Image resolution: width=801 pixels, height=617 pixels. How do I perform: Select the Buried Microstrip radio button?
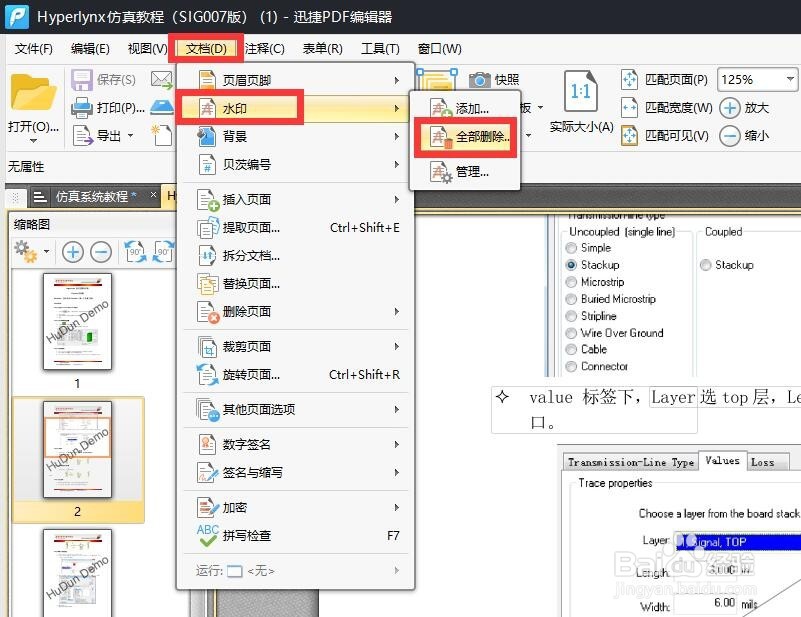coord(571,299)
